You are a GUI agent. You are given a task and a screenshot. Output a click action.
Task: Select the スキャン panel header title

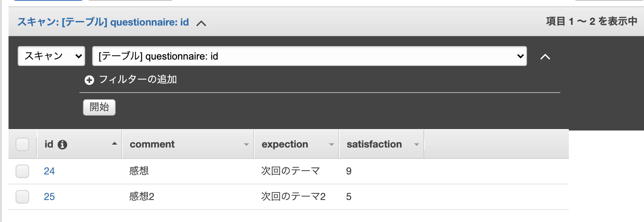(x=103, y=22)
